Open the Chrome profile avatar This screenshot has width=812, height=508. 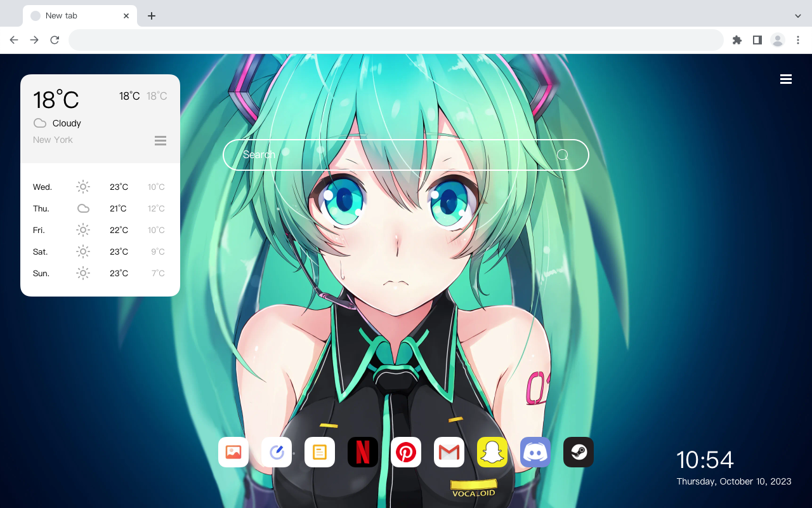coord(778,40)
